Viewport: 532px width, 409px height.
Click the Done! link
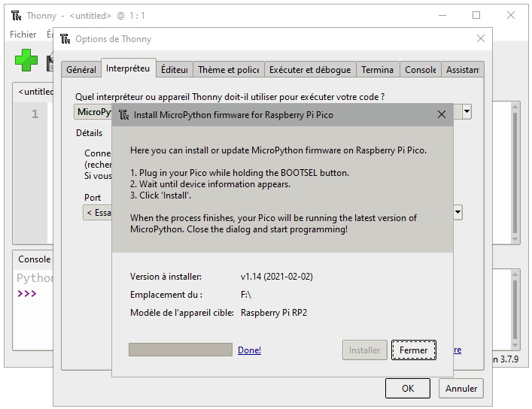pos(249,350)
